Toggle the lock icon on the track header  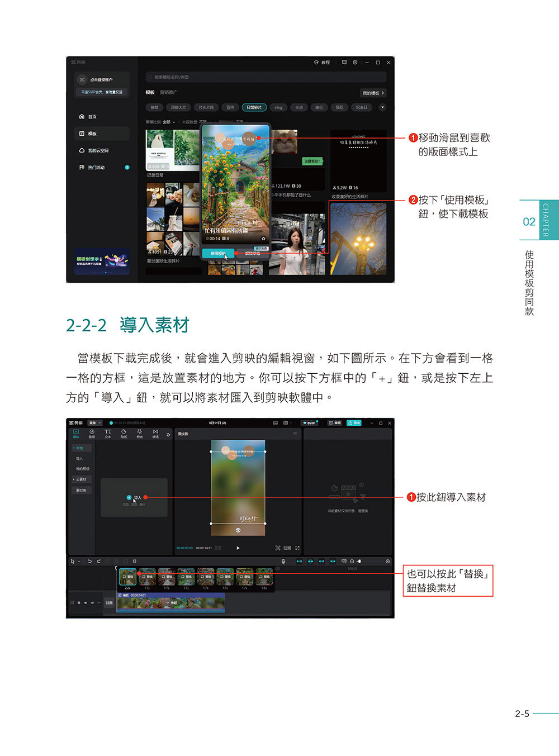click(78, 602)
